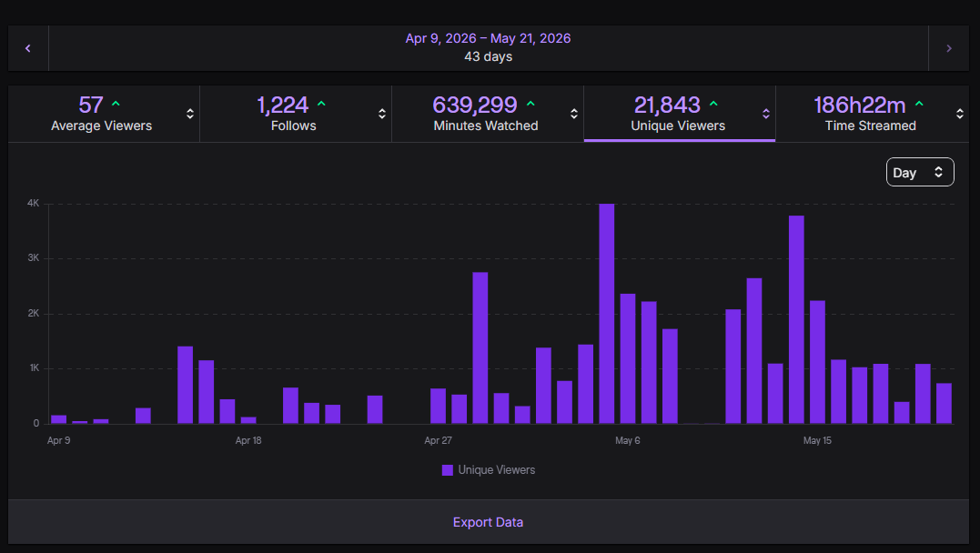Click the Export Data link

click(488, 522)
